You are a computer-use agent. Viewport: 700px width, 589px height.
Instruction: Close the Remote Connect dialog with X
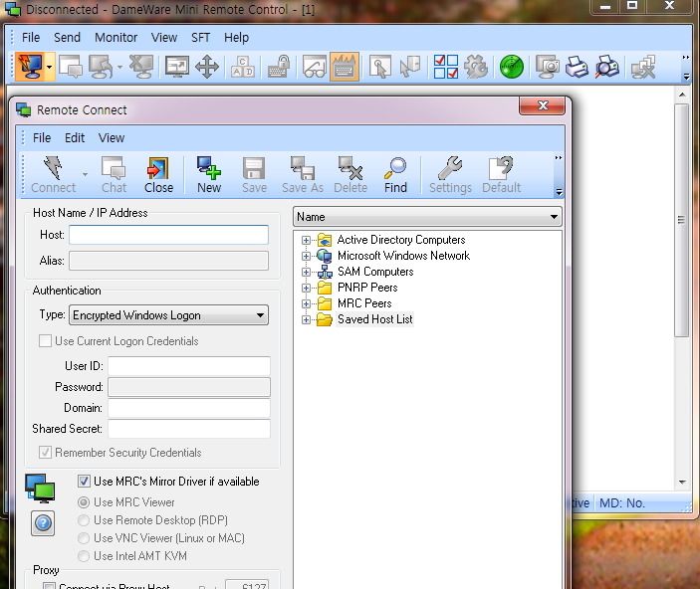point(543,105)
